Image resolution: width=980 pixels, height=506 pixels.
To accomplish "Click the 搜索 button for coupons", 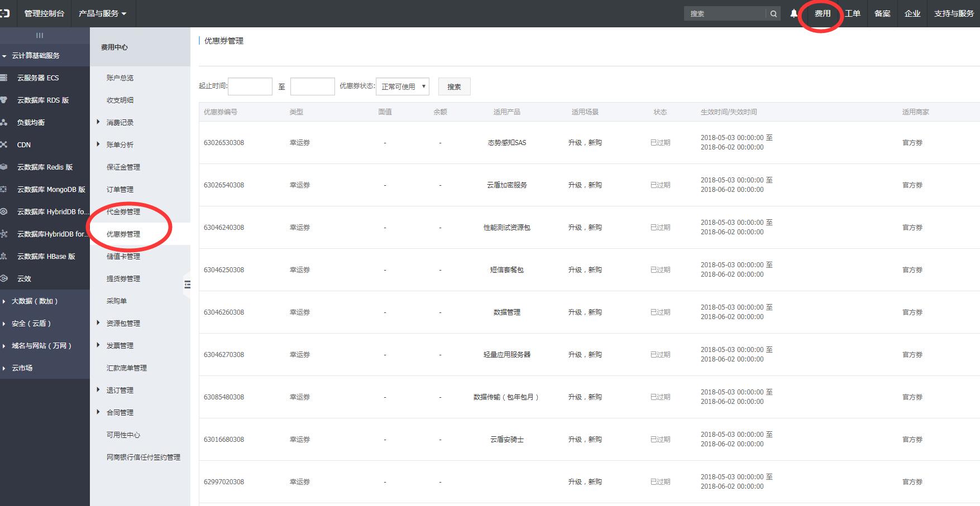I will coord(454,86).
